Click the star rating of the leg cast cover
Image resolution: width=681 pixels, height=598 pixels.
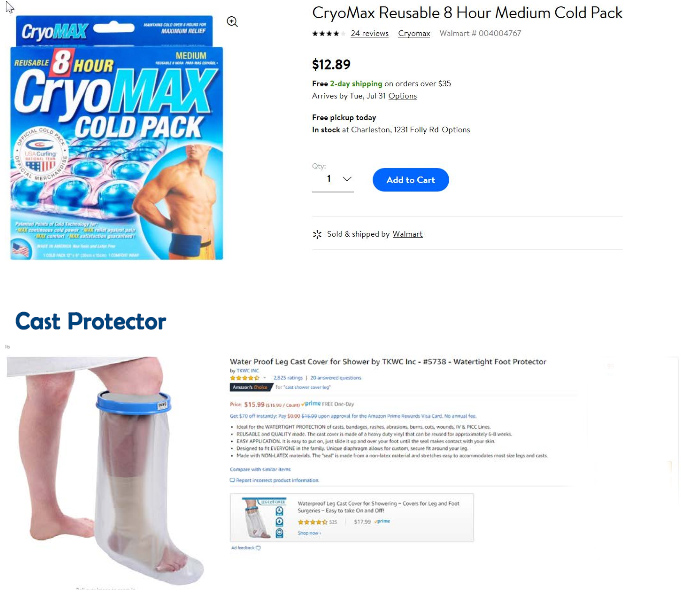click(x=245, y=378)
